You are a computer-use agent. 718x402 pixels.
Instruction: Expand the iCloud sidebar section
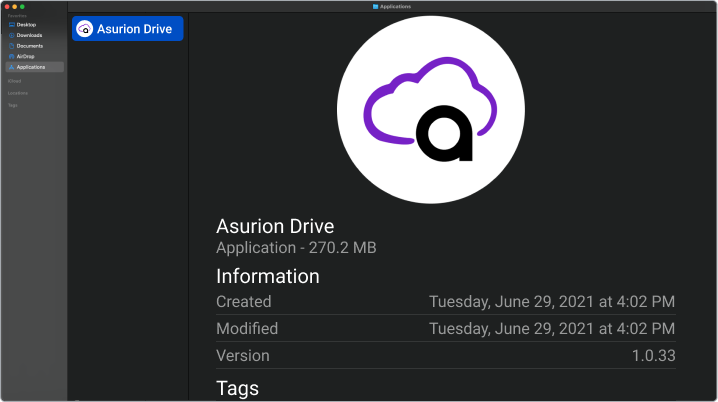(x=15, y=81)
